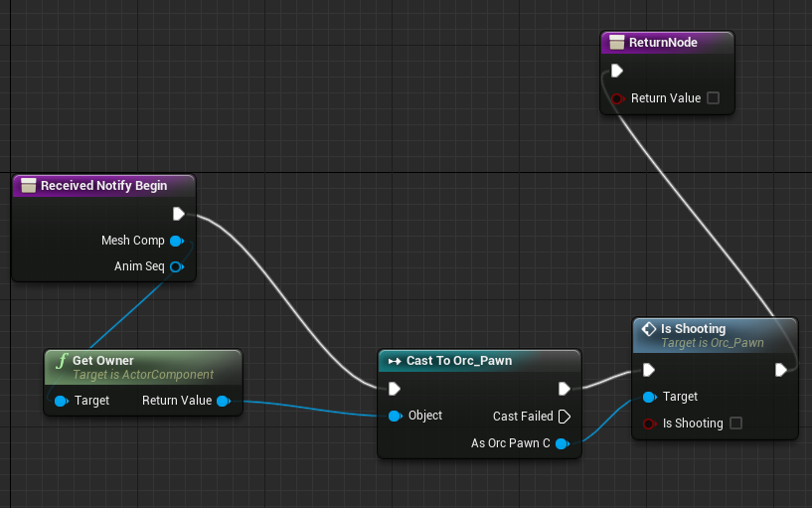Click the ReturnNode title icon

[617, 43]
